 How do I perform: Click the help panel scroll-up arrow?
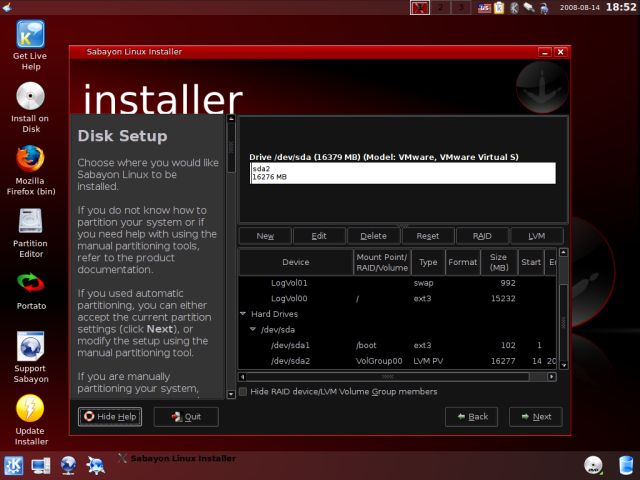231,119
